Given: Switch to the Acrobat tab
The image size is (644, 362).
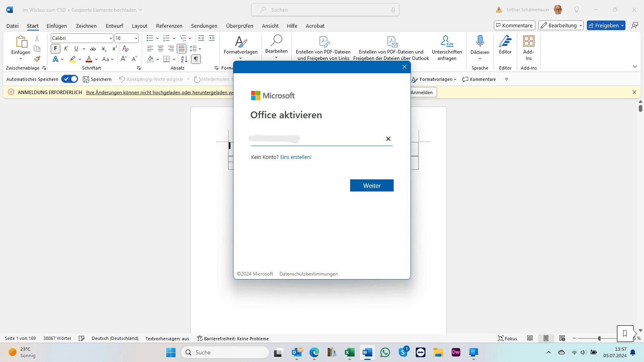Looking at the screenshot, I should tap(315, 26).
